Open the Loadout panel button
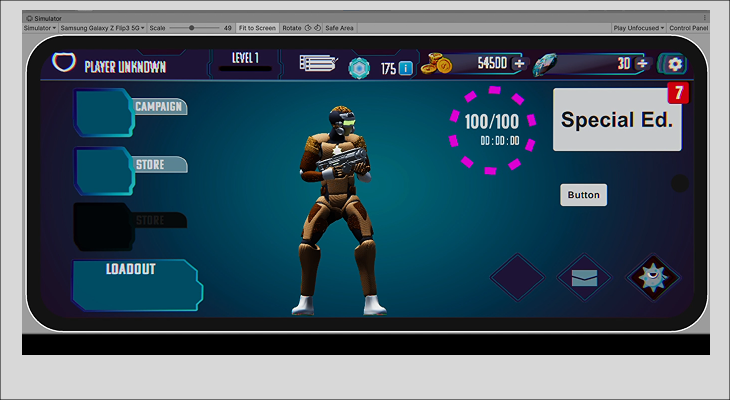Viewport: 730px width, 400px height. (x=137, y=285)
